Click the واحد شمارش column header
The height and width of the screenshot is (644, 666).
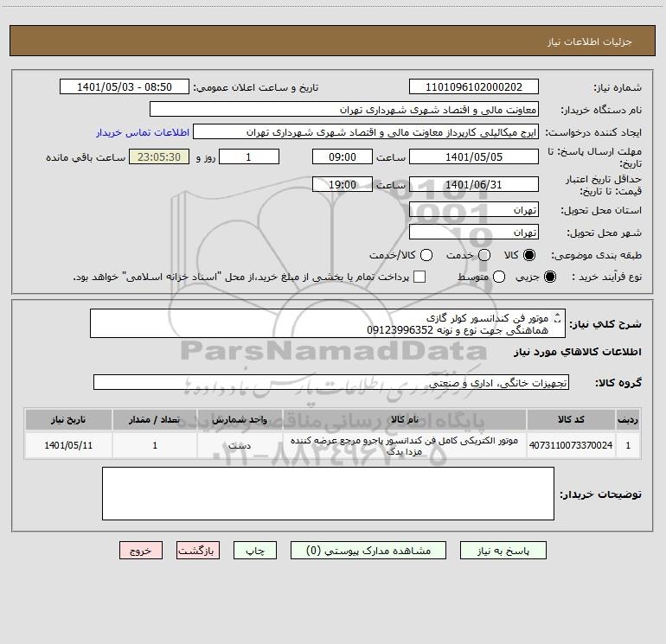240,419
